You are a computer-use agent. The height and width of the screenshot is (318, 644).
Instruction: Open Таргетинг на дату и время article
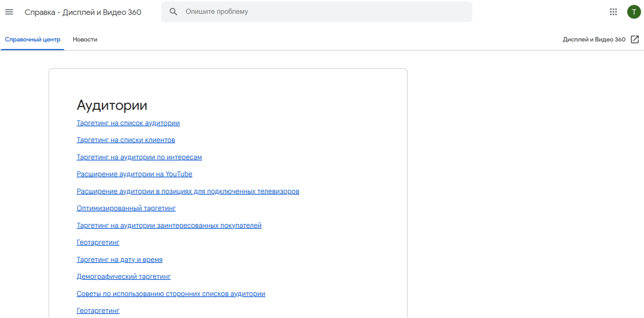pyautogui.click(x=119, y=260)
